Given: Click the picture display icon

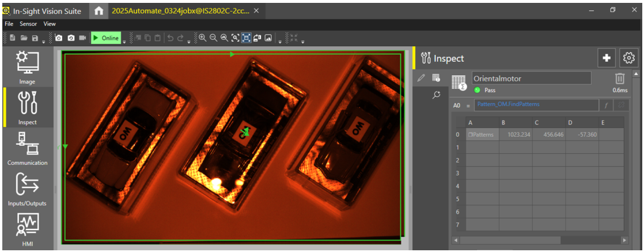Looking at the screenshot, I should tap(268, 38).
